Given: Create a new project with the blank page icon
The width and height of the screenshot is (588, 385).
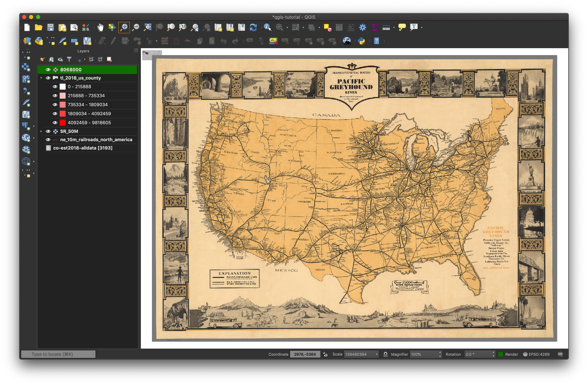Looking at the screenshot, I should point(27,27).
